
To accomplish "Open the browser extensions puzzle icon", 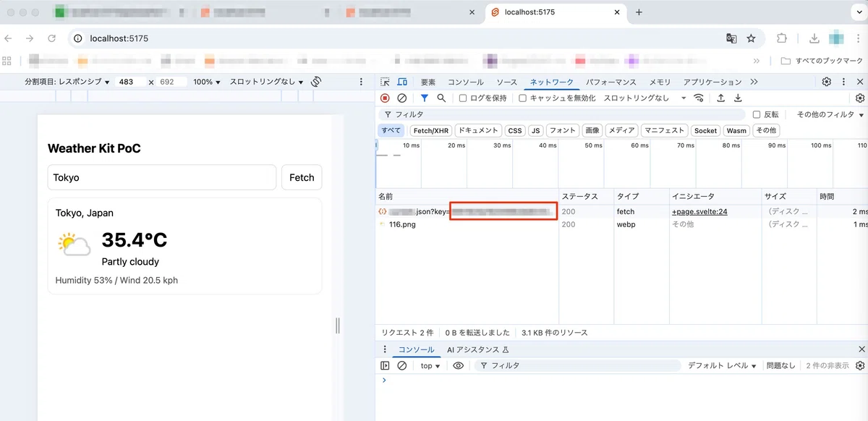I will (x=782, y=38).
